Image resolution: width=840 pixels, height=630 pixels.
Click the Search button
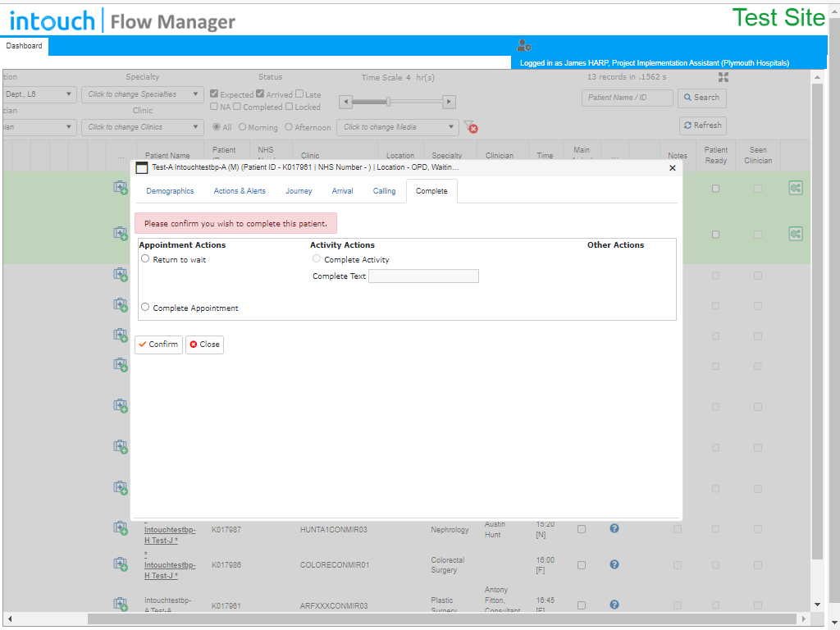point(702,98)
